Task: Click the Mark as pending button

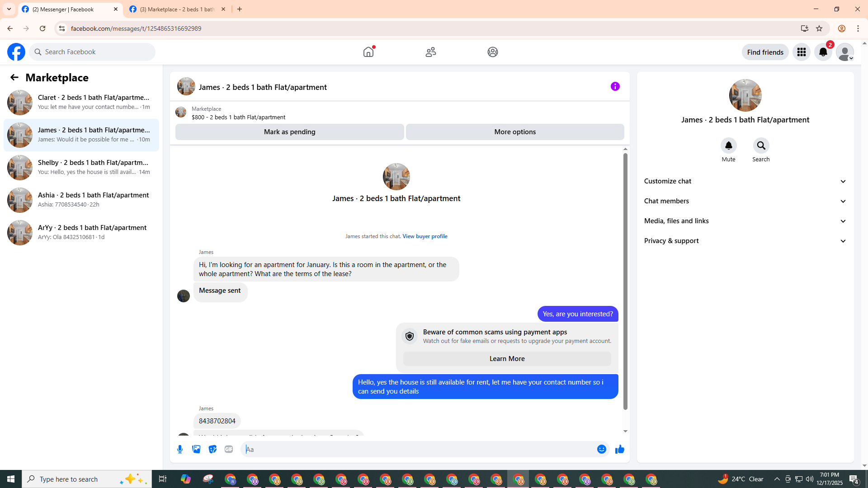Action: coord(289,132)
